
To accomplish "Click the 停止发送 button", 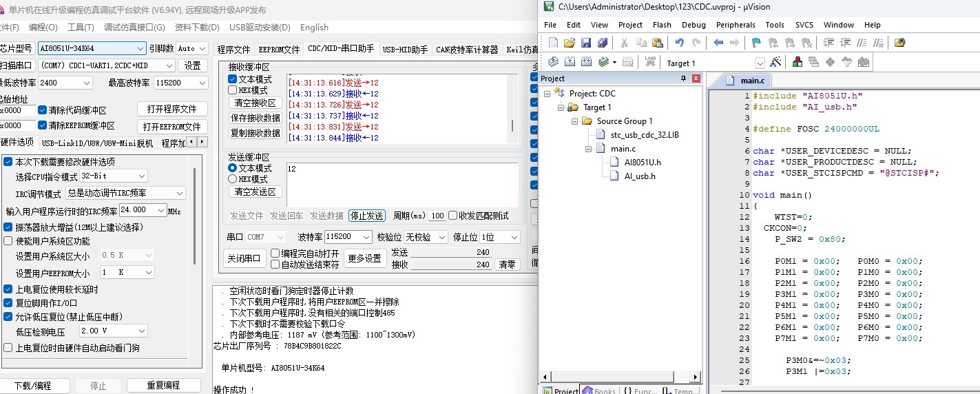I will (x=366, y=216).
